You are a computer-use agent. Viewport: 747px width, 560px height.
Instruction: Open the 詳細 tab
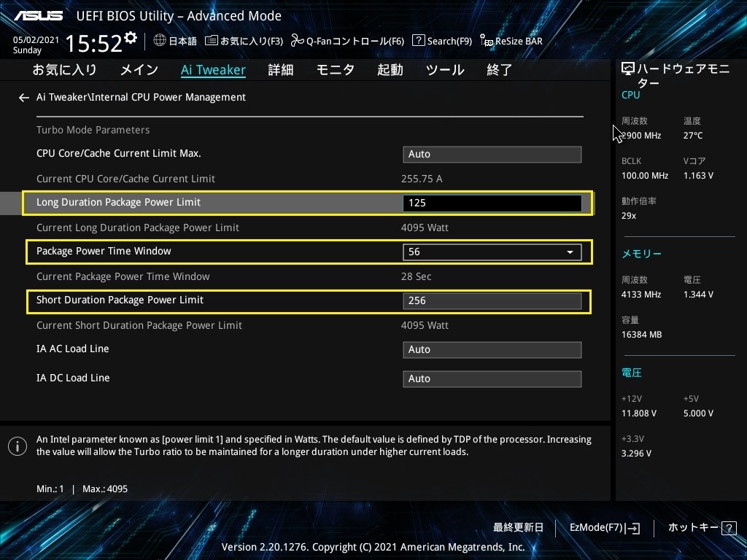pyautogui.click(x=281, y=70)
